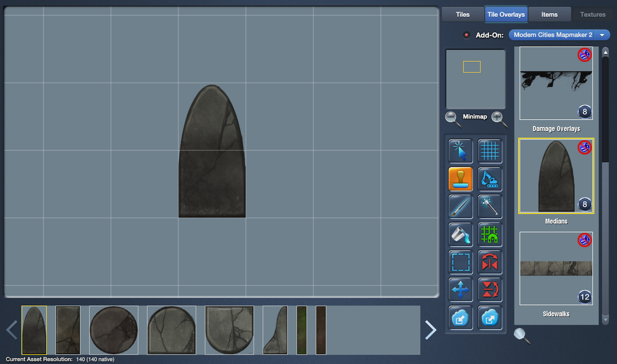Viewport: 617px width, 364px height.
Task: Click the horizontal flip tool
Action: pyautogui.click(x=490, y=262)
